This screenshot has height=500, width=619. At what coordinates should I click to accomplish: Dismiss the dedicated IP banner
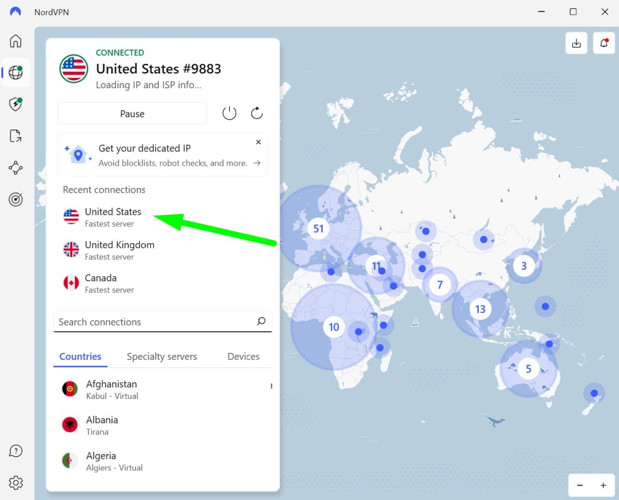(258, 142)
